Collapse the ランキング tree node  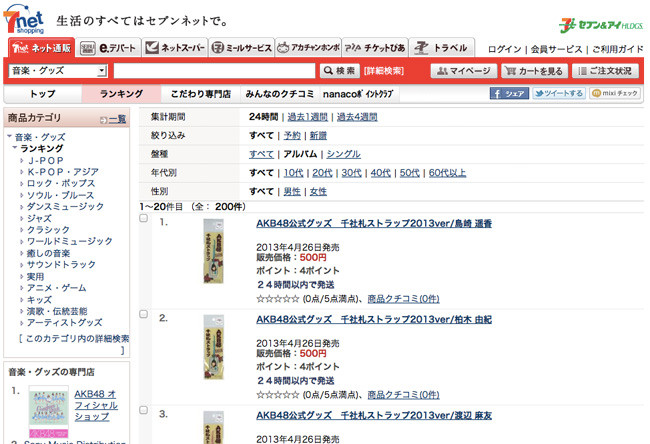point(15,148)
